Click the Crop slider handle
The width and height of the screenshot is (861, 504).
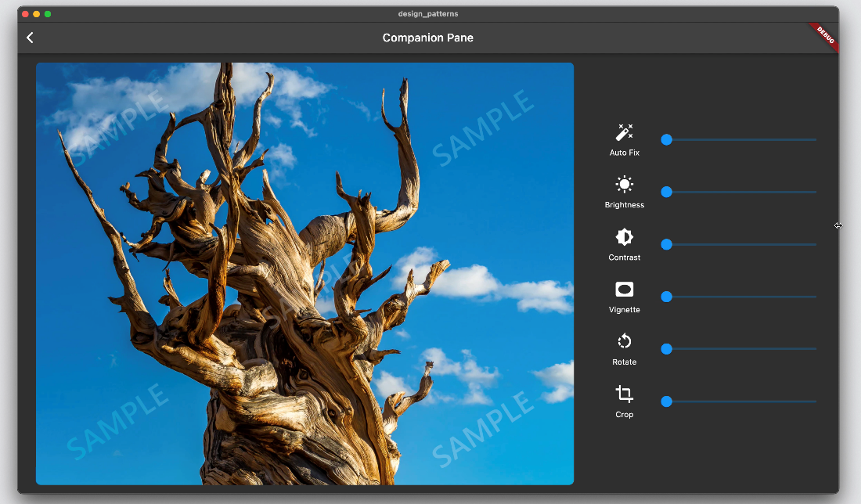tap(666, 401)
